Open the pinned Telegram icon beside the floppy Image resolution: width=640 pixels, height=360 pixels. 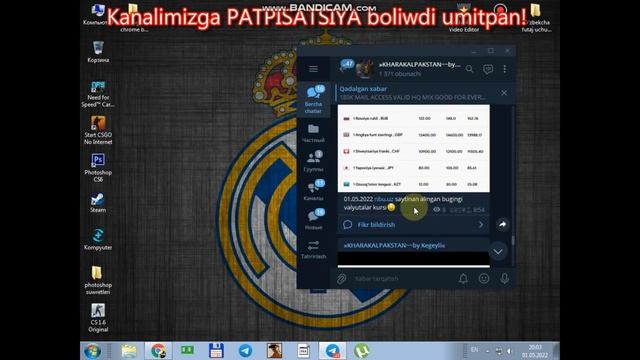(x=245, y=351)
